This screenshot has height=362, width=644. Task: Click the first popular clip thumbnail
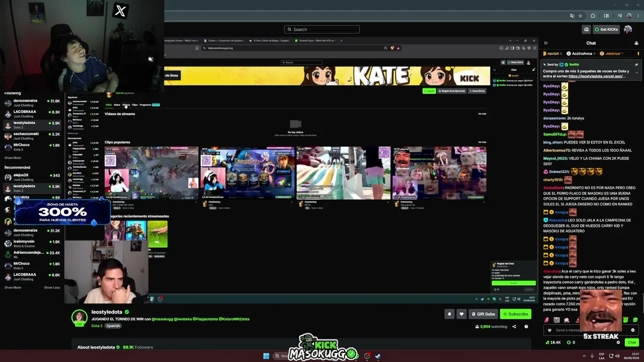(x=151, y=173)
